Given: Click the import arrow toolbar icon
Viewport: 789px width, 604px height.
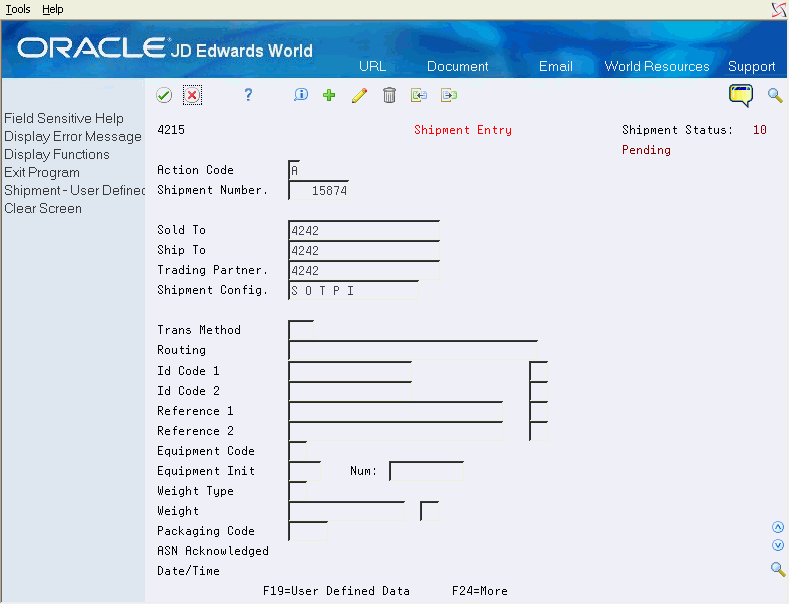Looking at the screenshot, I should tap(419, 95).
